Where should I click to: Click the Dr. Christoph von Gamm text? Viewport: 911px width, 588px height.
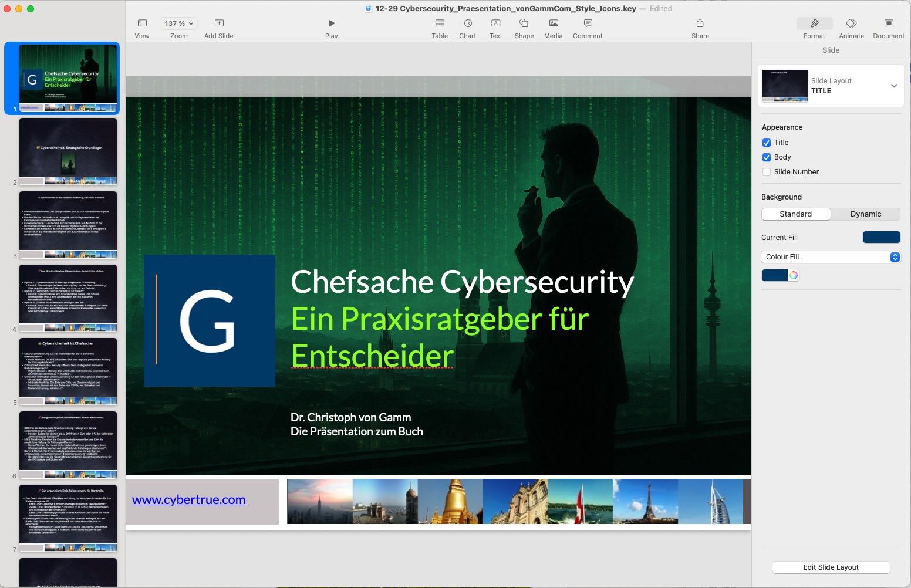(351, 417)
